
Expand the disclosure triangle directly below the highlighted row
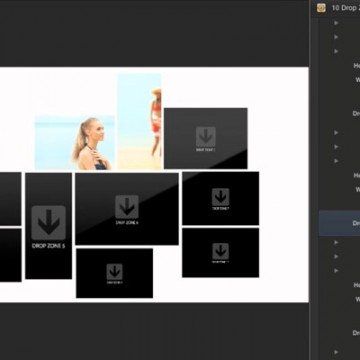point(336,242)
